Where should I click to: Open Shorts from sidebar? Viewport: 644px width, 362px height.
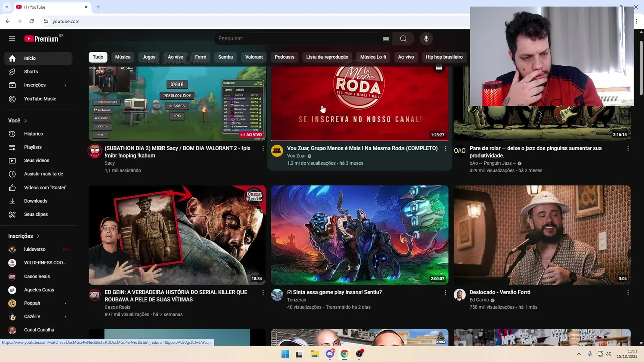point(38,72)
